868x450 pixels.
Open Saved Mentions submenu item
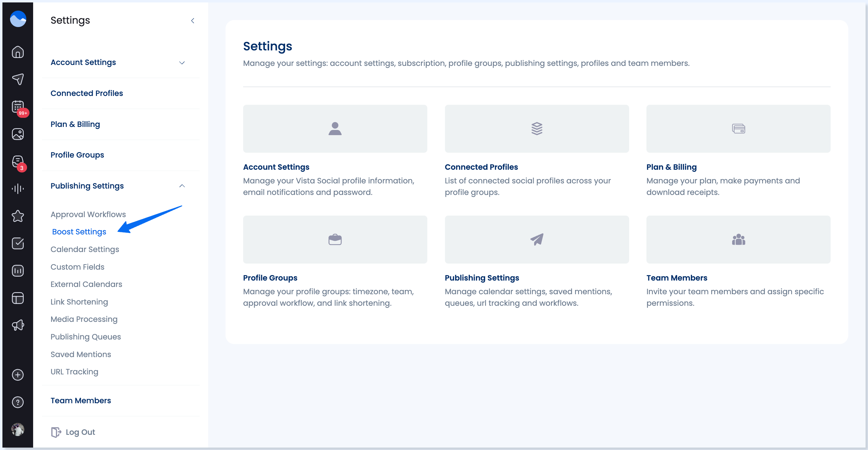tap(81, 354)
